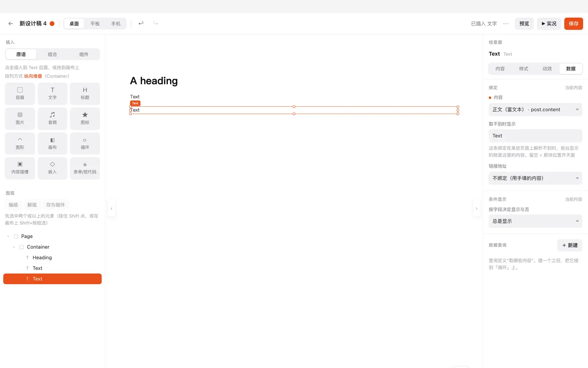Insert a 文字 text element

coord(53,94)
